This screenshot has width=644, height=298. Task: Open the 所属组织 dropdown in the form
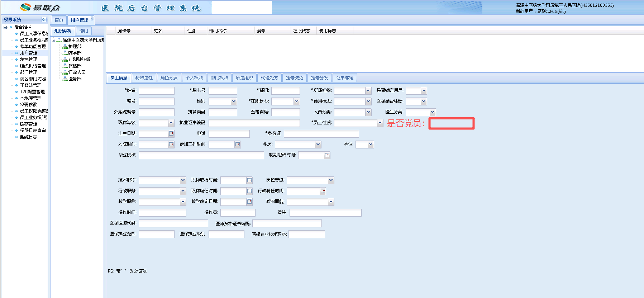[368, 91]
